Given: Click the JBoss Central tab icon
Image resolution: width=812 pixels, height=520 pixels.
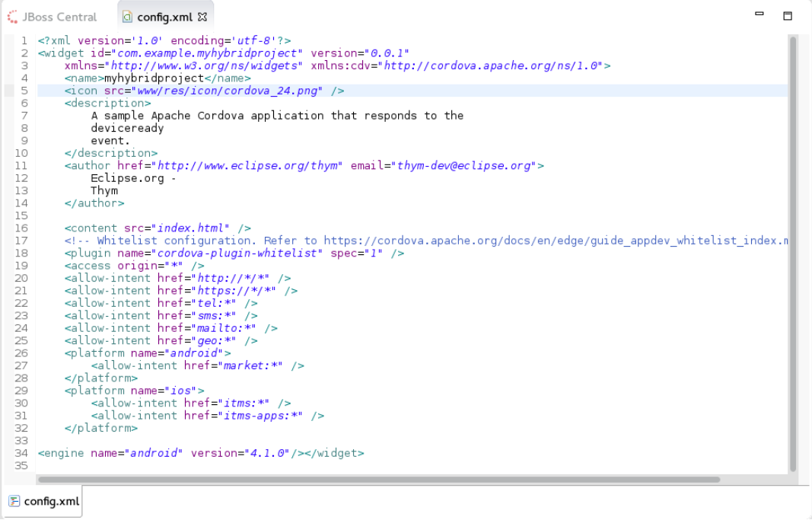Looking at the screenshot, I should [x=12, y=17].
